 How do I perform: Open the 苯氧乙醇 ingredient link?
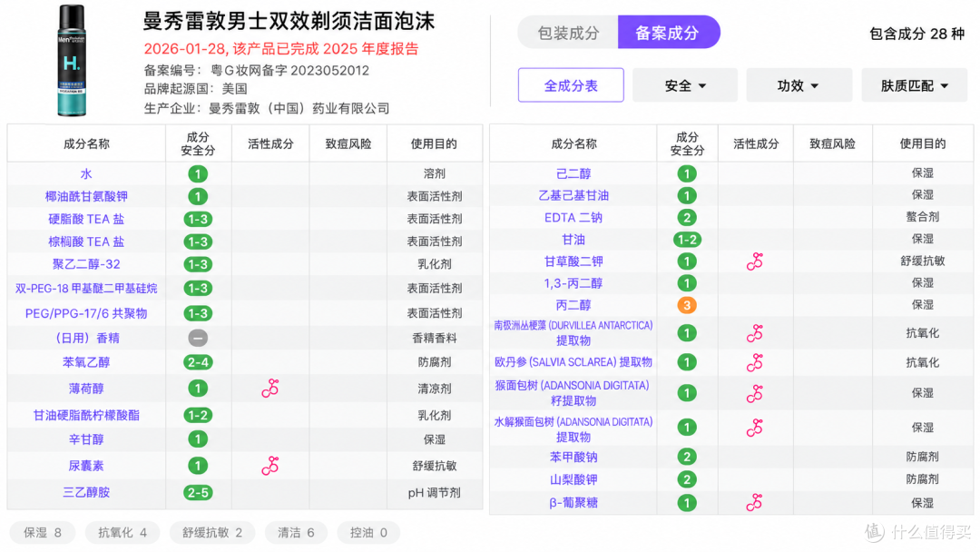tap(86, 362)
